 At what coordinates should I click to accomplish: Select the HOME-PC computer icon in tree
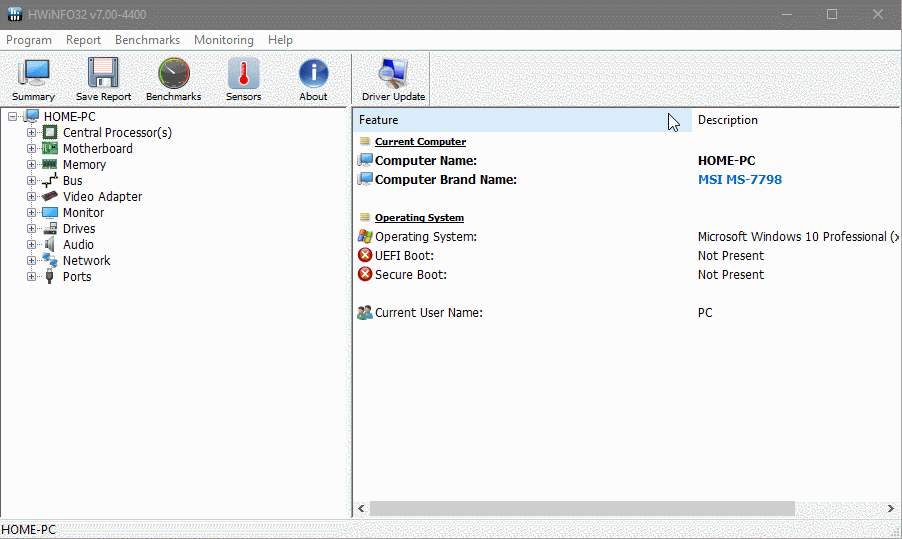(32, 116)
